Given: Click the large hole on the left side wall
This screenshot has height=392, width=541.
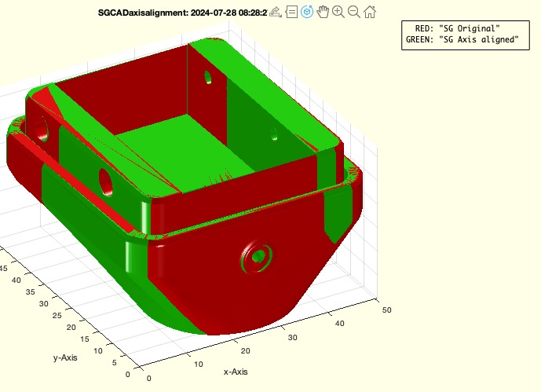Looking at the screenshot, I should click(x=105, y=181).
